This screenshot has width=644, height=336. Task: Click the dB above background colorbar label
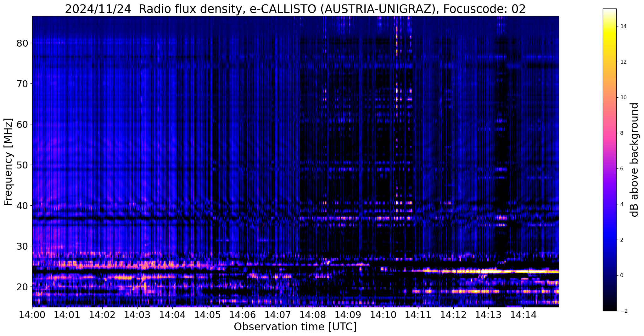[x=635, y=160]
